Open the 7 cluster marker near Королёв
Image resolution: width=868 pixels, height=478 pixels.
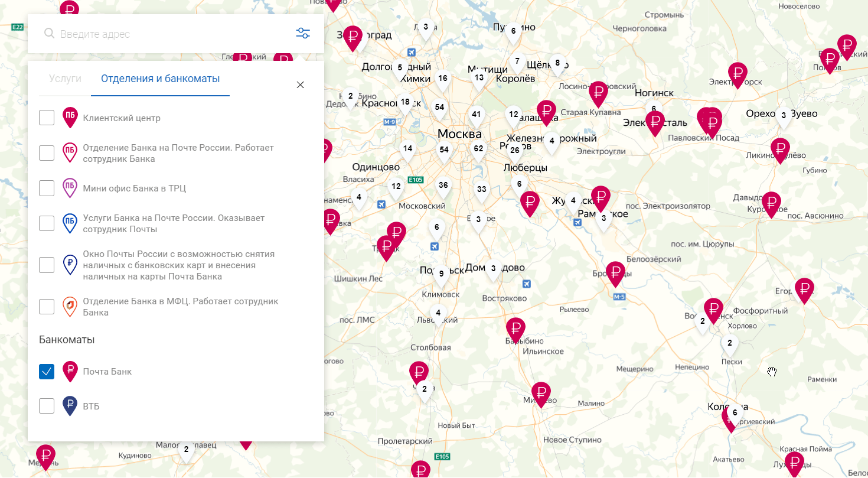click(517, 63)
